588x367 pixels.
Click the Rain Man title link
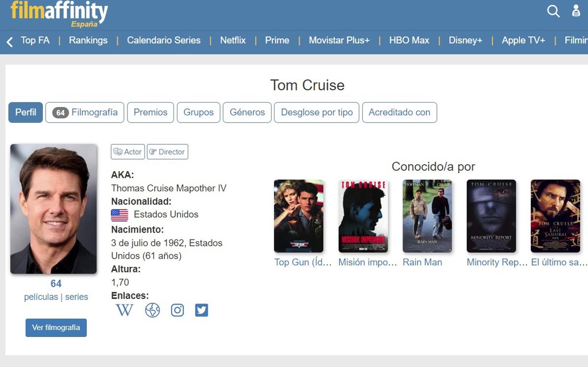pyautogui.click(x=422, y=262)
